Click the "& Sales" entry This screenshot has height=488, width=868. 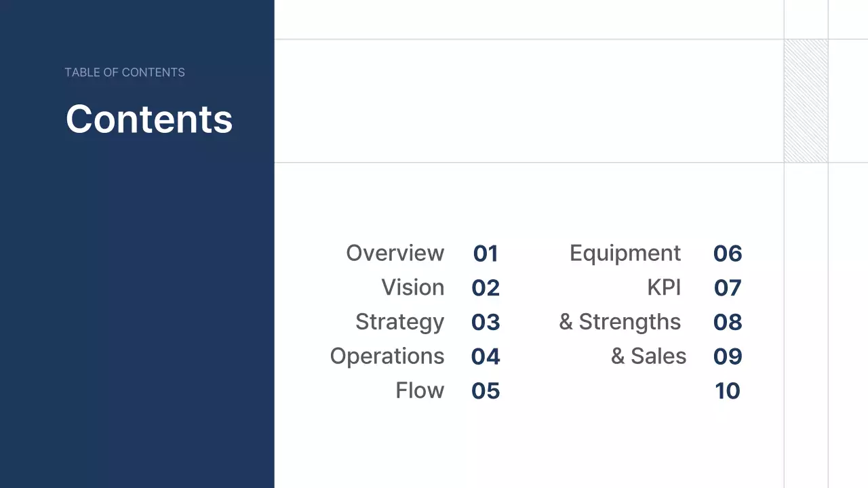[x=648, y=357]
